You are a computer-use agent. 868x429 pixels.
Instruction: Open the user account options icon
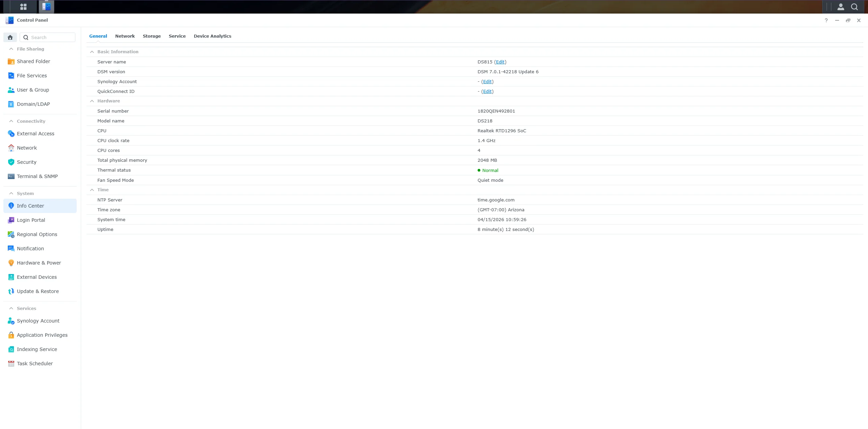click(x=841, y=7)
